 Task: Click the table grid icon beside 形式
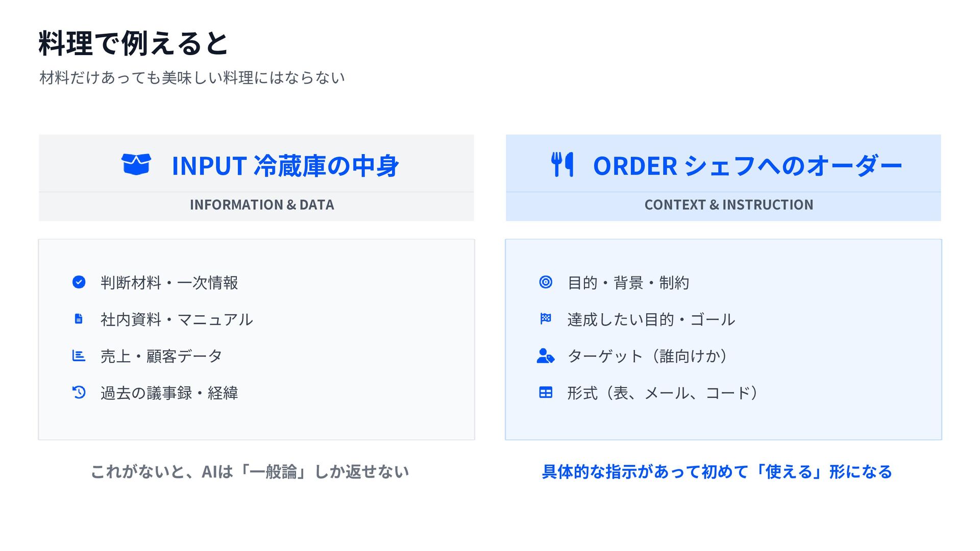pos(546,392)
